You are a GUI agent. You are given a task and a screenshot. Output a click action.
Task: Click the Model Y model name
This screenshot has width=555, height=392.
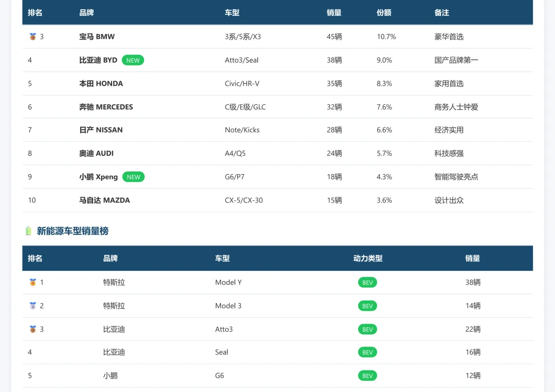click(228, 283)
